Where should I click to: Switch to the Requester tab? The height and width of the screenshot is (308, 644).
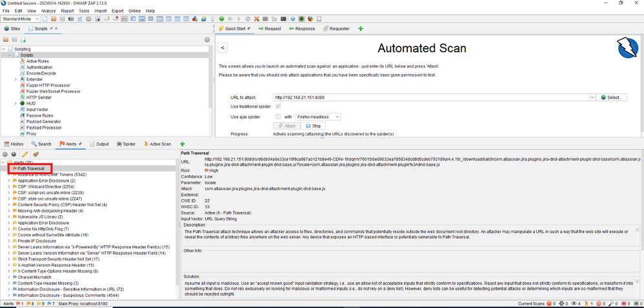pos(336,29)
